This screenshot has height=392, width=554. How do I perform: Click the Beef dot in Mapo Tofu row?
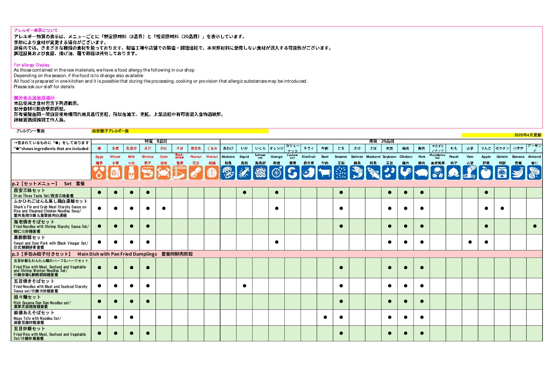[x=325, y=317]
